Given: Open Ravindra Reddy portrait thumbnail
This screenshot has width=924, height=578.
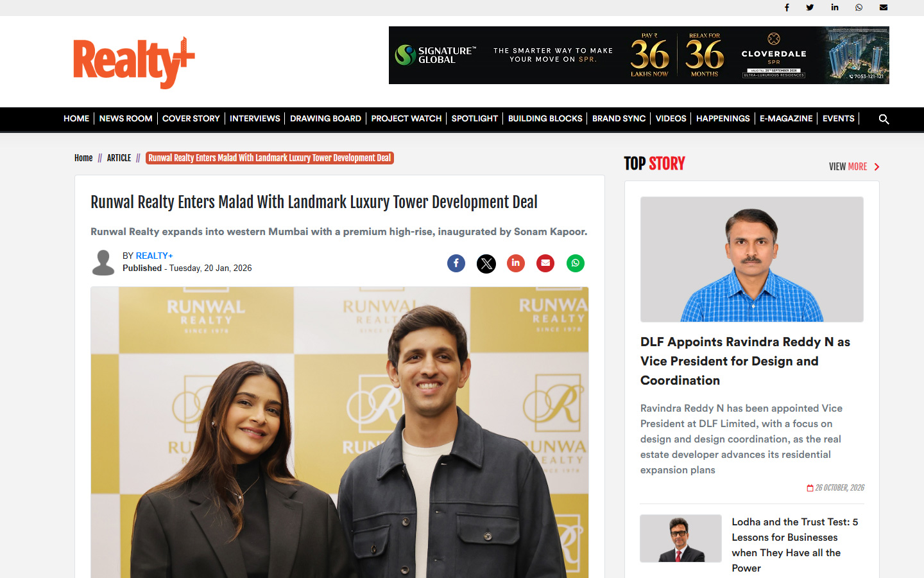Looking at the screenshot, I should 752,259.
